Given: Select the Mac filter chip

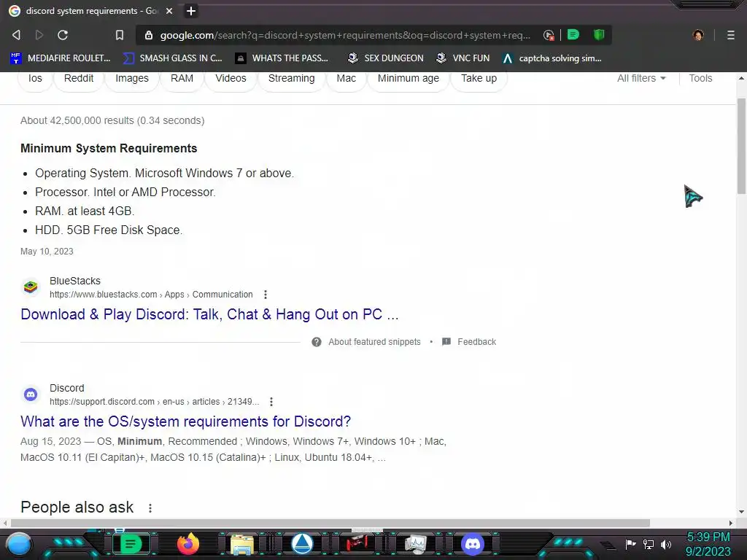Looking at the screenshot, I should pos(346,79).
